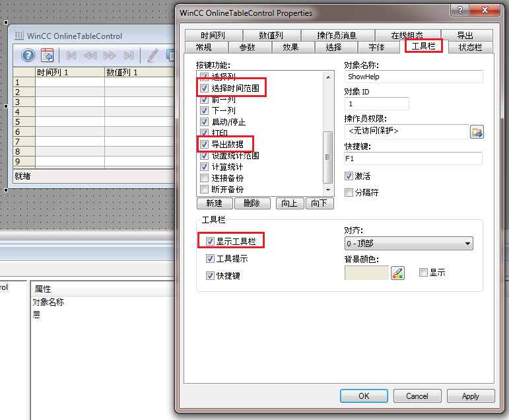Toggle 激活 checkbox

(x=349, y=176)
